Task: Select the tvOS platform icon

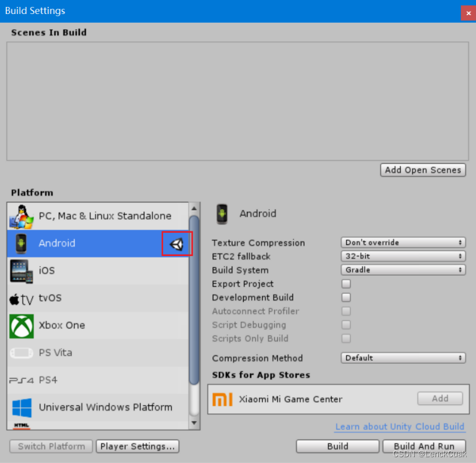Action: pyautogui.click(x=22, y=298)
